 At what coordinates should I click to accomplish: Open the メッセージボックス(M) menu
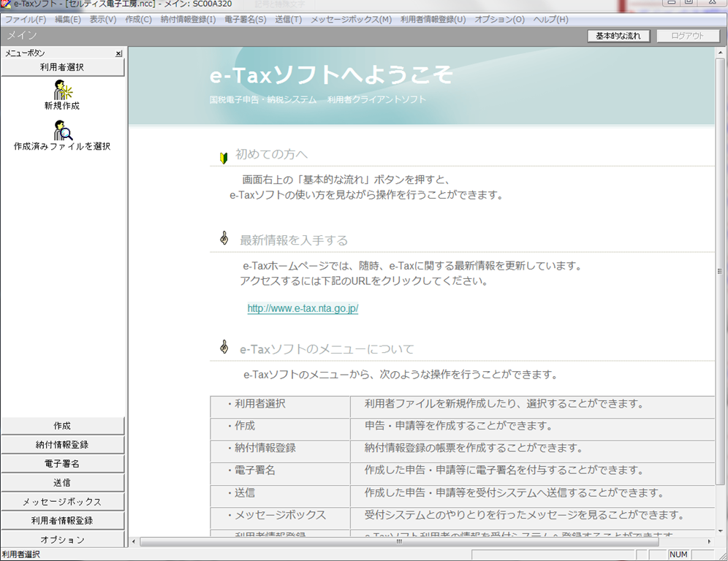(352, 20)
